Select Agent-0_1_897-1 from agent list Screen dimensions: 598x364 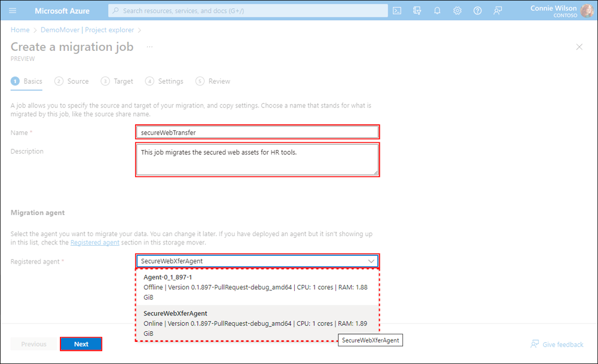click(257, 287)
